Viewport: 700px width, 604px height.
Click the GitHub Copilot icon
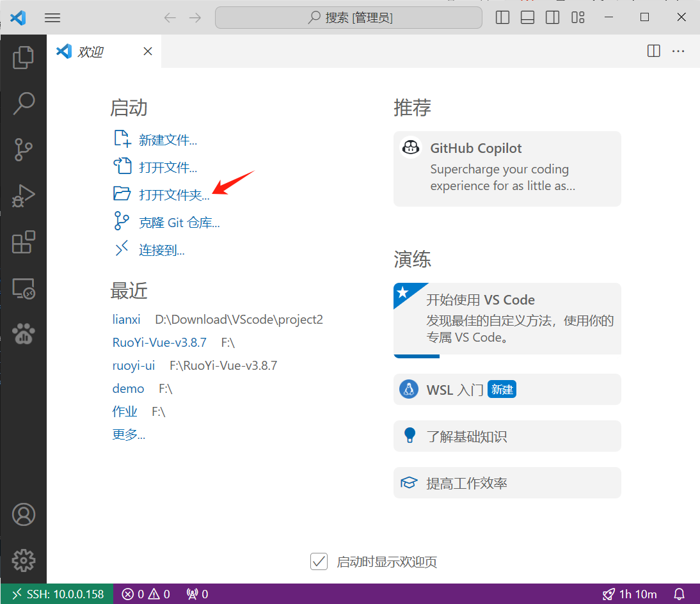(x=411, y=147)
